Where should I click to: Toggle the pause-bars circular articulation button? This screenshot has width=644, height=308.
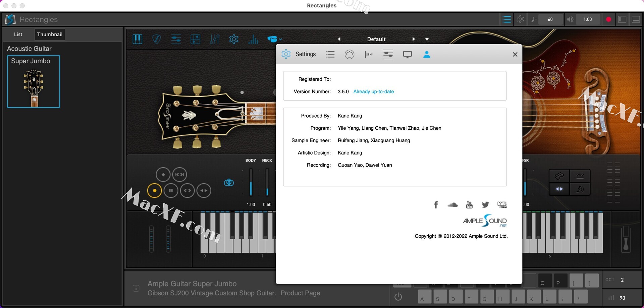tap(171, 191)
